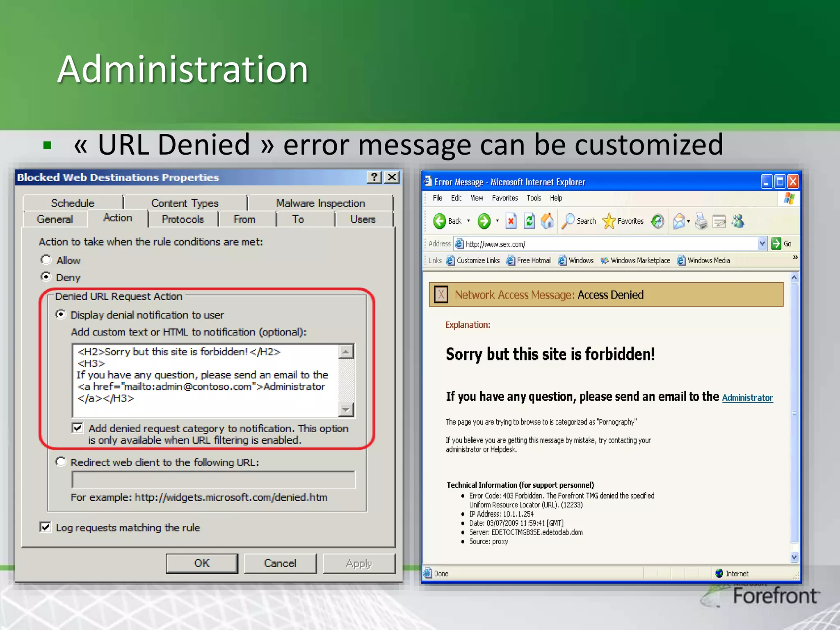This screenshot has width=840, height=630.
Task: Open the Schedule tab
Action: point(73,203)
